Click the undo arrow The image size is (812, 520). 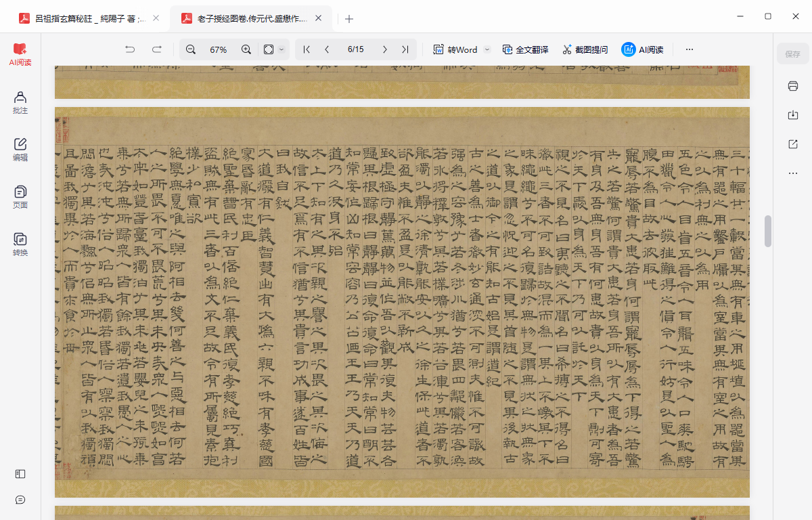(130, 49)
